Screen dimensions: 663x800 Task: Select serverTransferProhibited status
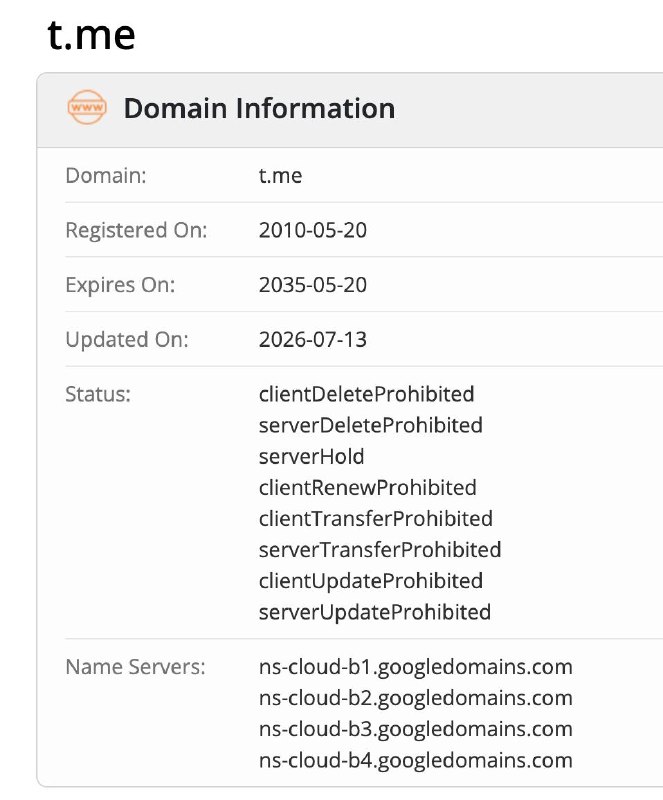pyautogui.click(x=380, y=549)
